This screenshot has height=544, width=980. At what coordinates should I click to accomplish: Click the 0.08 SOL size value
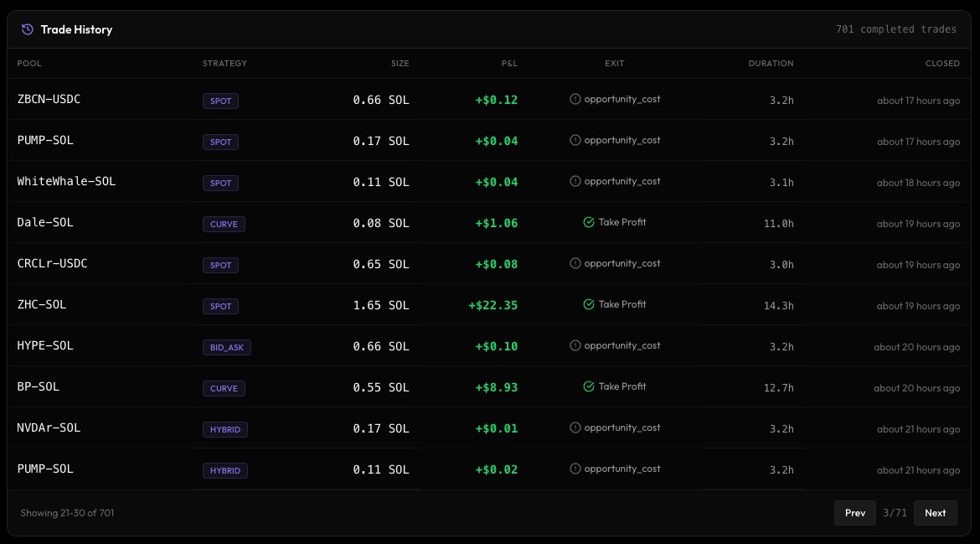(381, 223)
